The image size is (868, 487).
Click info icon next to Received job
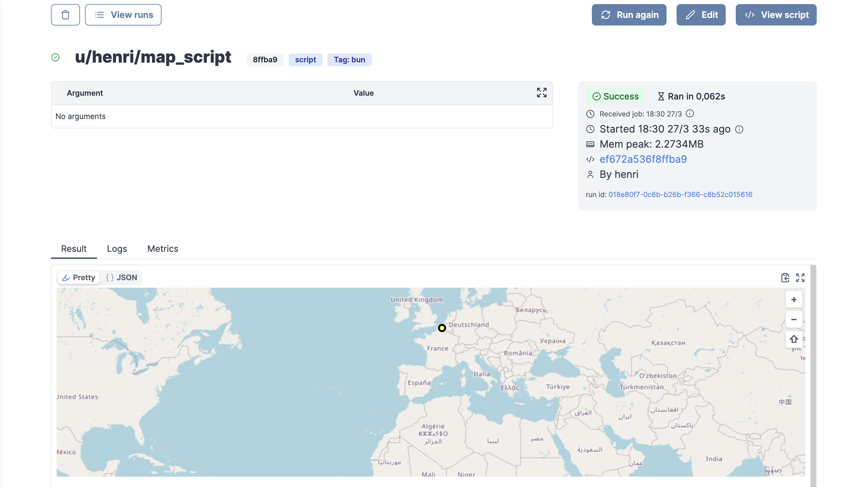[690, 114]
